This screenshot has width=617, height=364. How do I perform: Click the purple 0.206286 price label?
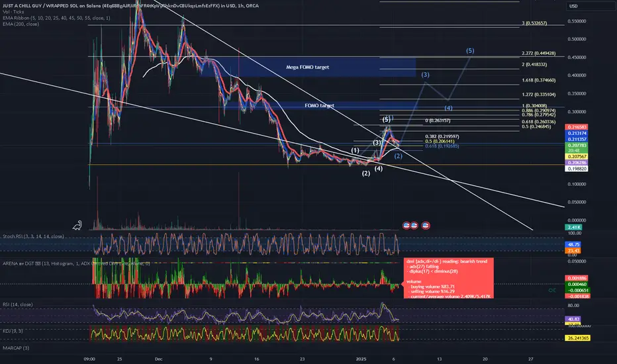tap(577, 163)
